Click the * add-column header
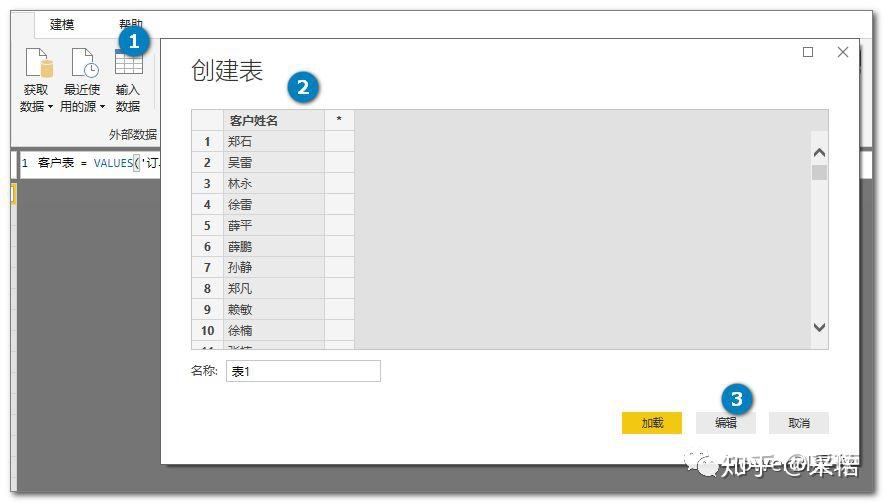 click(339, 120)
